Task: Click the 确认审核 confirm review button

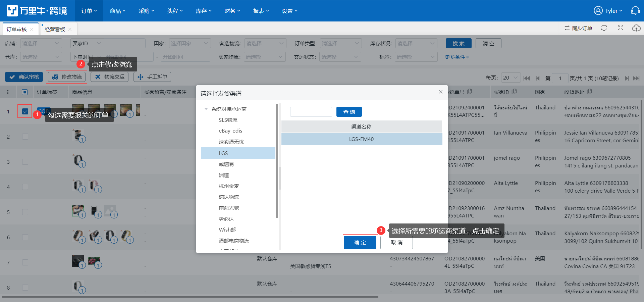Action: [x=24, y=77]
